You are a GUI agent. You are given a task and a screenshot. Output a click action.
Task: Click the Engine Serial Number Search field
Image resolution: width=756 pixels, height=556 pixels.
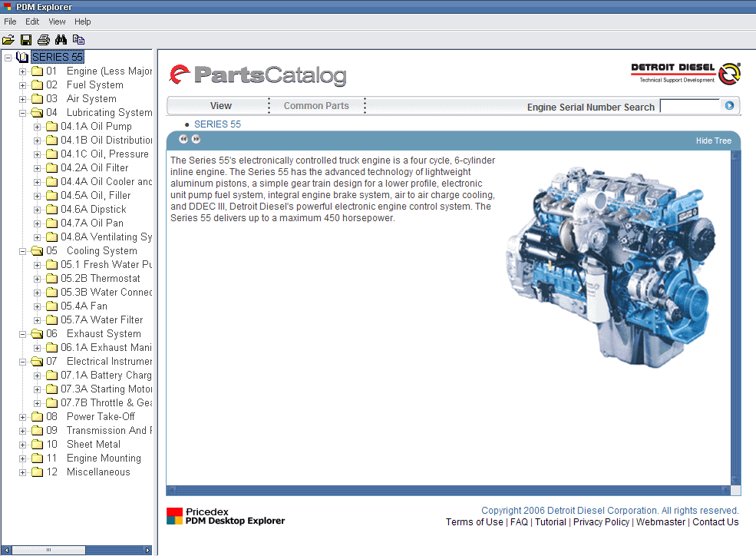pos(689,106)
